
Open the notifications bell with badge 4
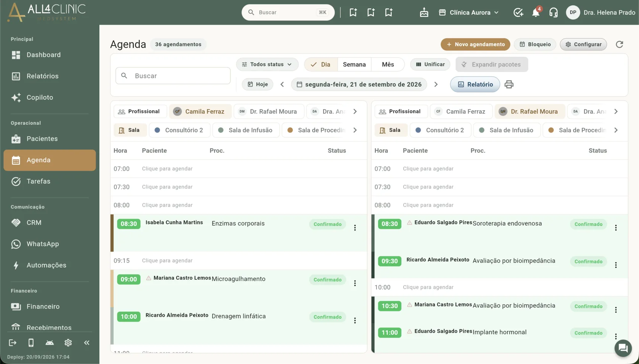pyautogui.click(x=536, y=12)
